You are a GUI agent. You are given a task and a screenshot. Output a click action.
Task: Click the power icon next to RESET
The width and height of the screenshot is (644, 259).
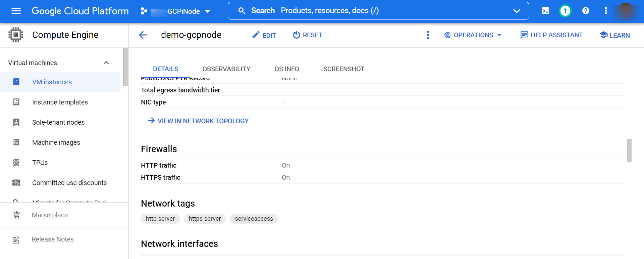(x=297, y=35)
